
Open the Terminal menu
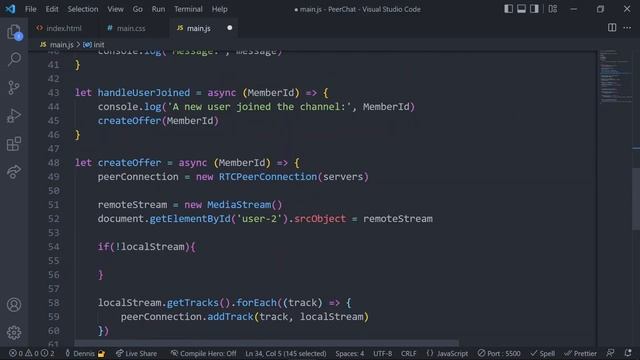tap(188, 9)
